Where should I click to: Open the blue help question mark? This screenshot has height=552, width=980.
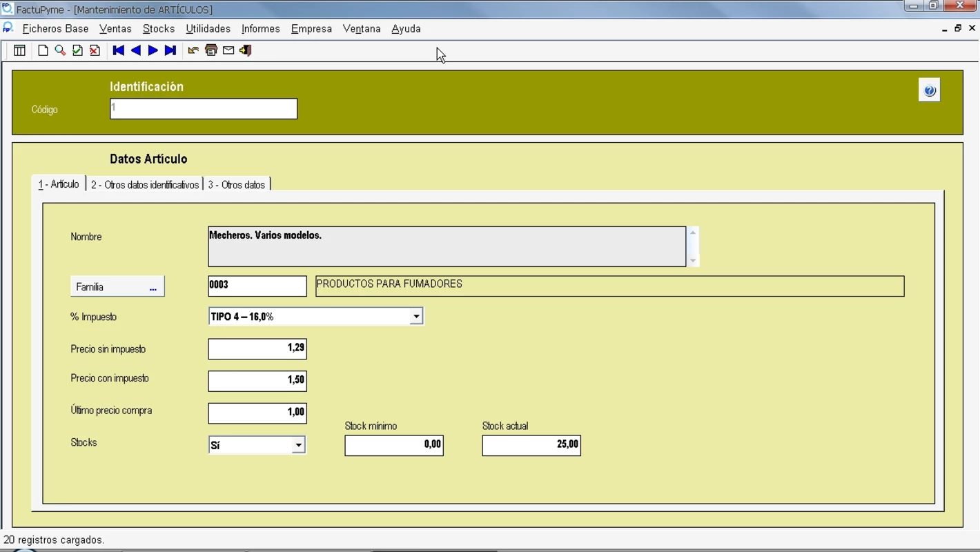click(930, 90)
